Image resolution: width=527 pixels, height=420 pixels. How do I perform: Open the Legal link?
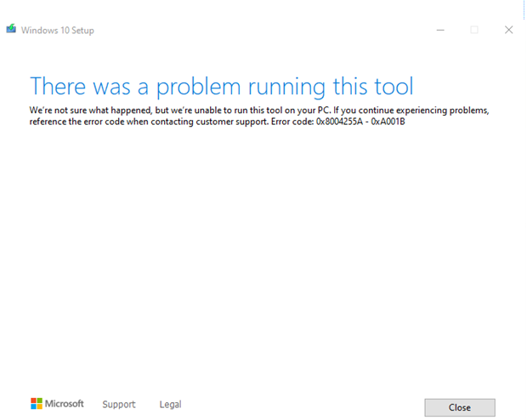point(170,404)
